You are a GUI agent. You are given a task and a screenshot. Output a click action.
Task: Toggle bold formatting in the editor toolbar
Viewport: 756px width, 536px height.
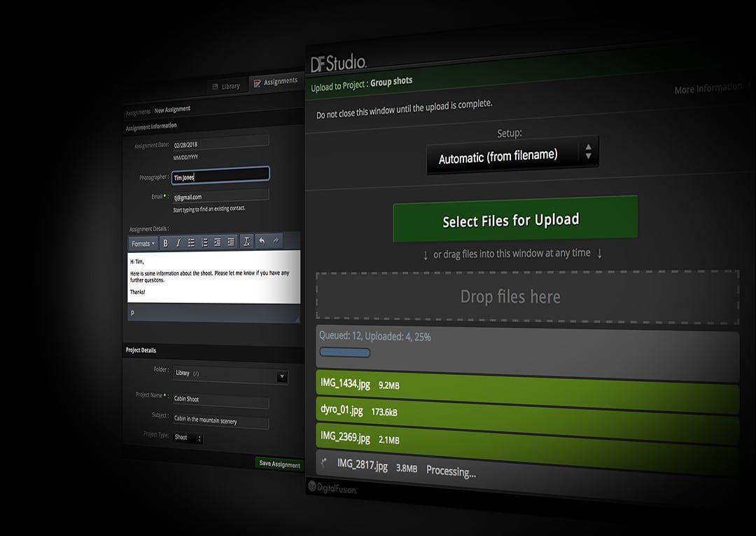point(166,243)
